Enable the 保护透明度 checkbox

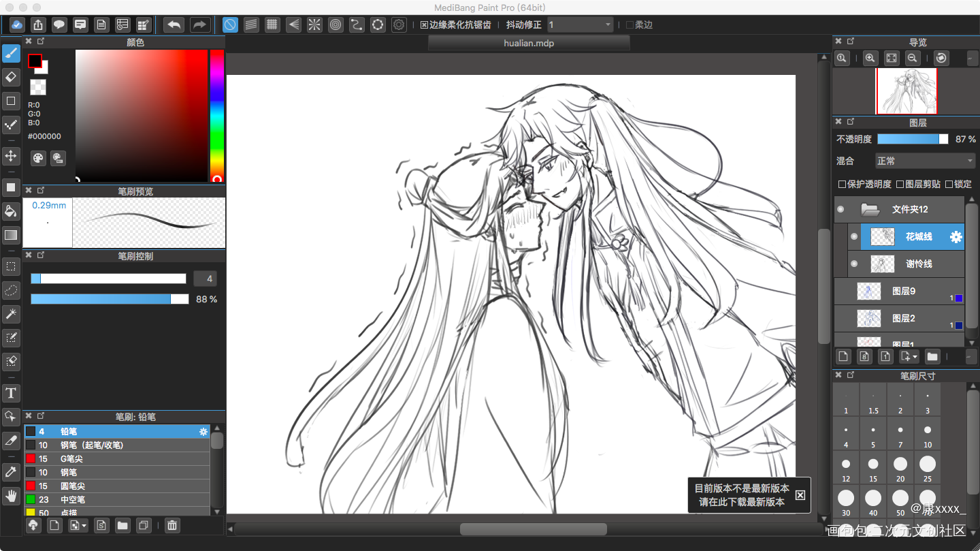coord(843,185)
